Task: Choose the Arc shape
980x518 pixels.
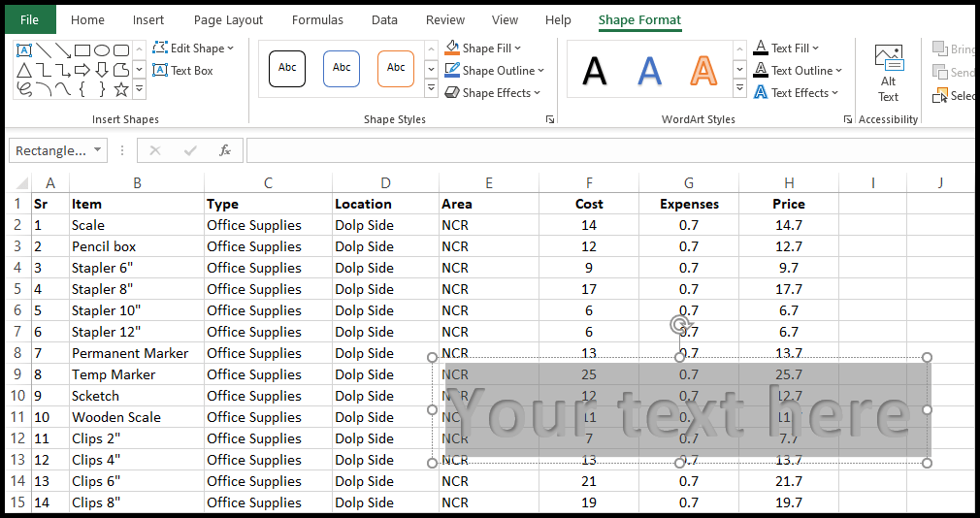Action: click(43, 89)
